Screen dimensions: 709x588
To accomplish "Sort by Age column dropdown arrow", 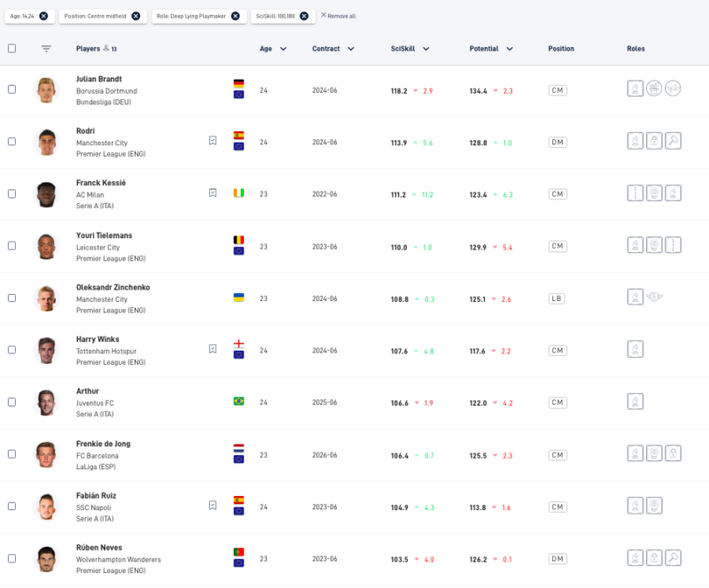I will tap(284, 49).
